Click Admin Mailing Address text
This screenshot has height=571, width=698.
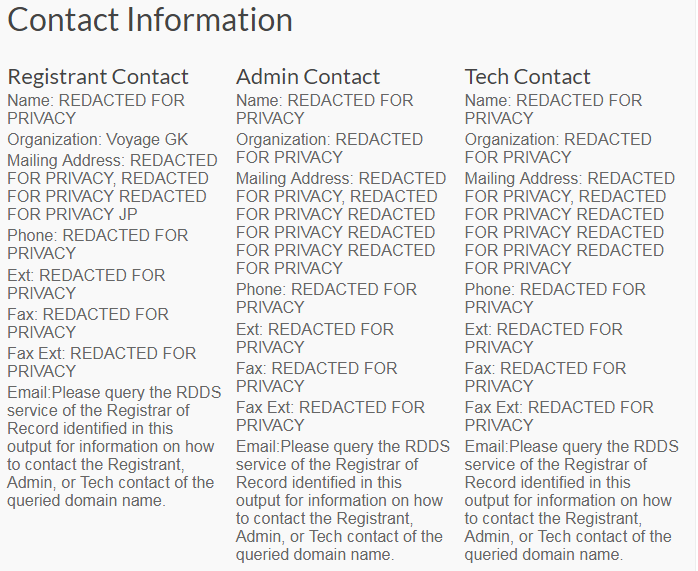click(x=341, y=223)
